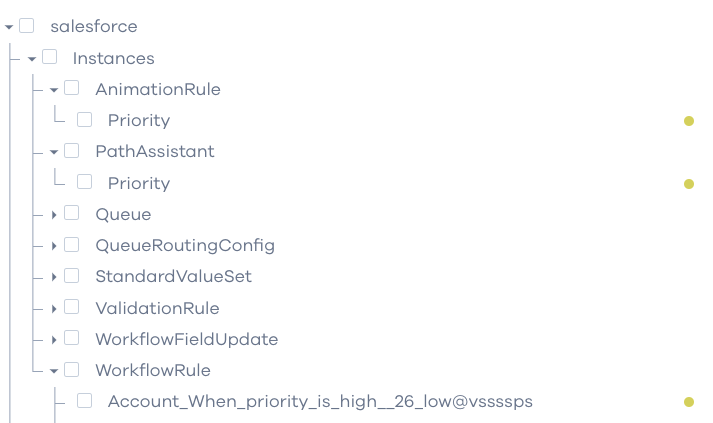The height and width of the screenshot is (423, 713).
Task: Tick the Queue checkbox
Action: pyautogui.click(x=71, y=213)
